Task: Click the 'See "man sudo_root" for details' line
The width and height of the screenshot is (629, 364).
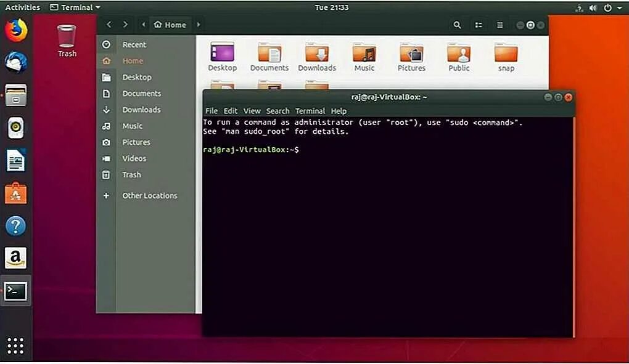Action: pos(276,132)
